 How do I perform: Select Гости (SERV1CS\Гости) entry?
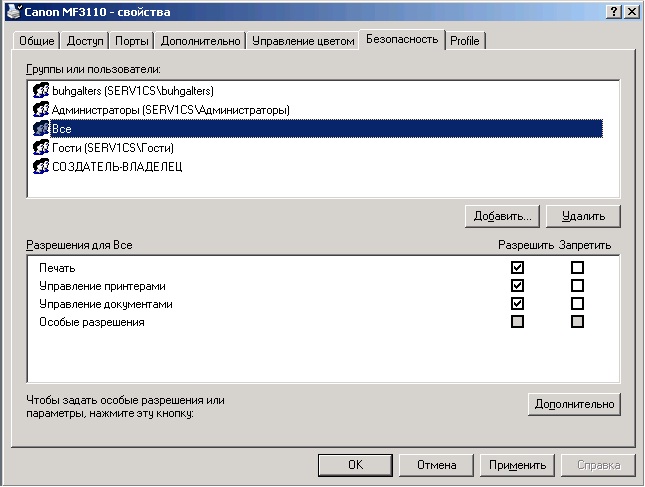point(113,148)
